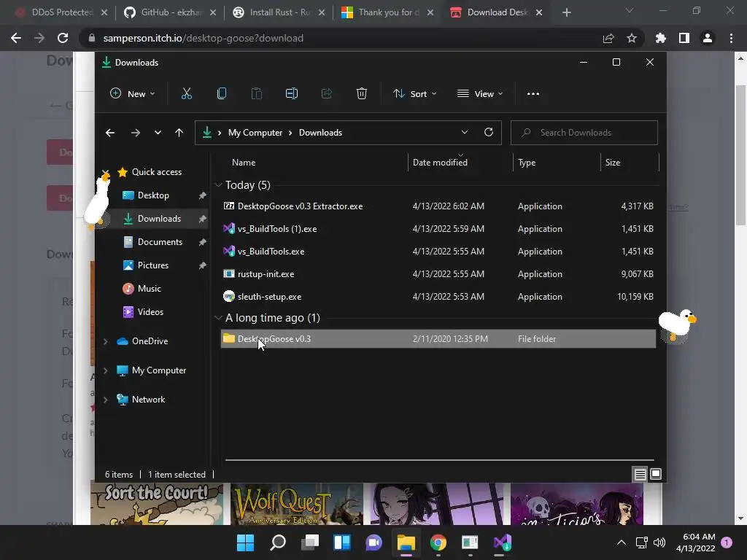Click the Paste icon in Explorer toolbar
The height and width of the screenshot is (560, 747).
[x=256, y=94]
